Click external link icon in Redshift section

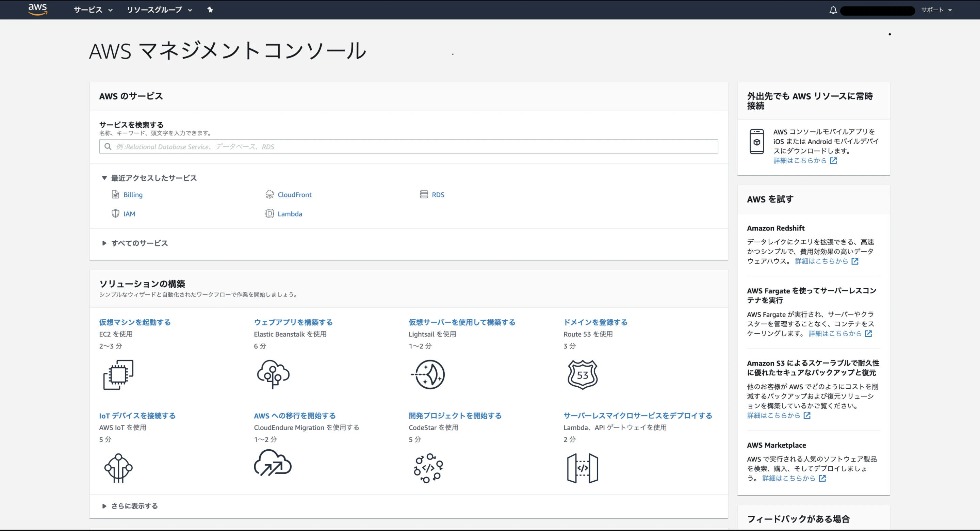[855, 261]
